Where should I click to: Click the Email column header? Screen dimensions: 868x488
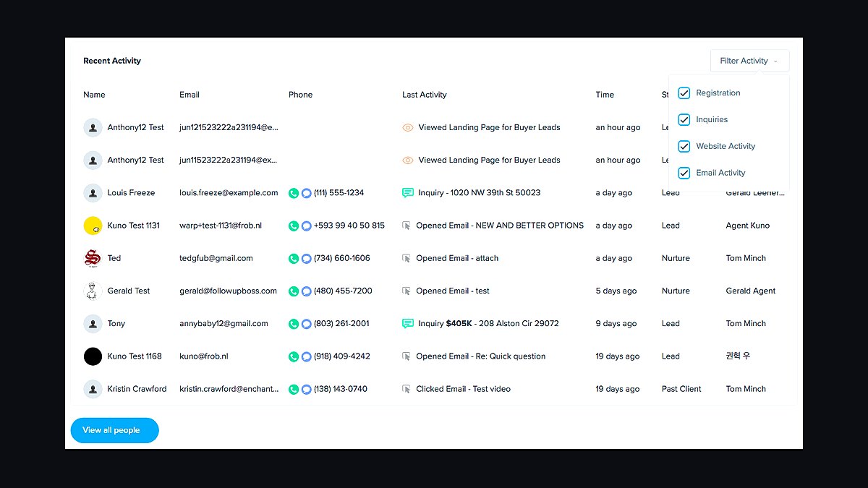(x=190, y=95)
